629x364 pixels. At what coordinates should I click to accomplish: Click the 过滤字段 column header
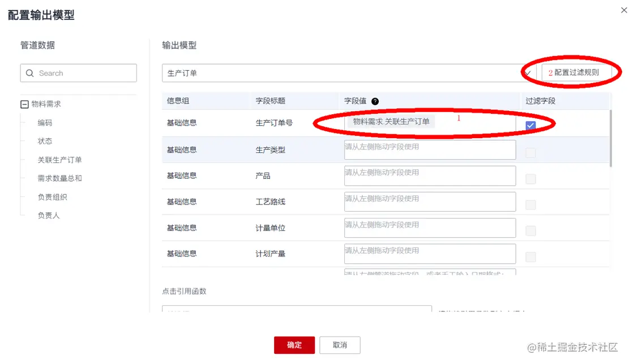click(x=540, y=101)
